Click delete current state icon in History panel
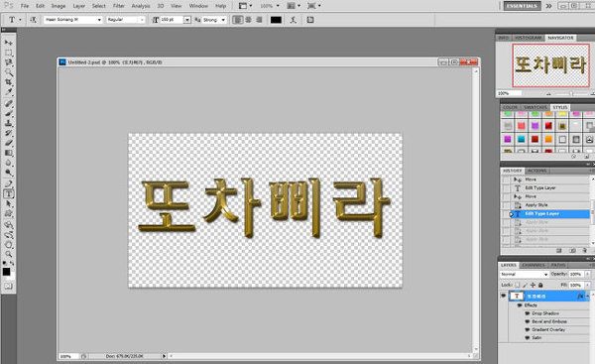 (584, 251)
